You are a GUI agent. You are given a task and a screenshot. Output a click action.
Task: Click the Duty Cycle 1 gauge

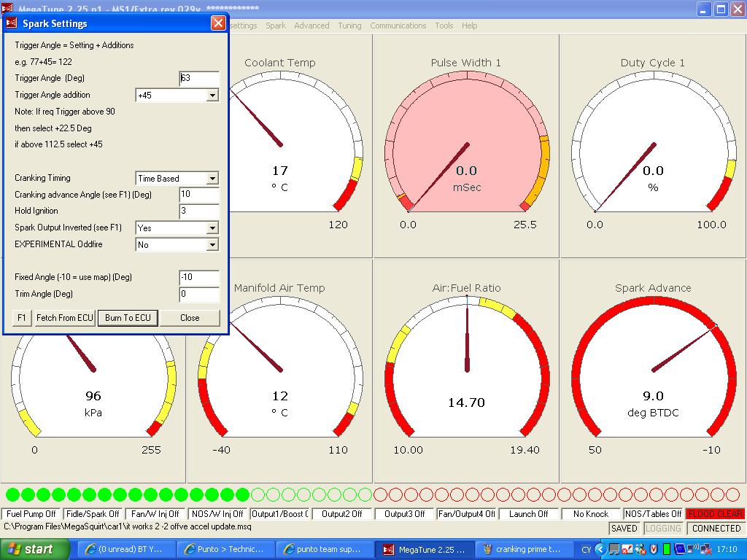tap(653, 145)
